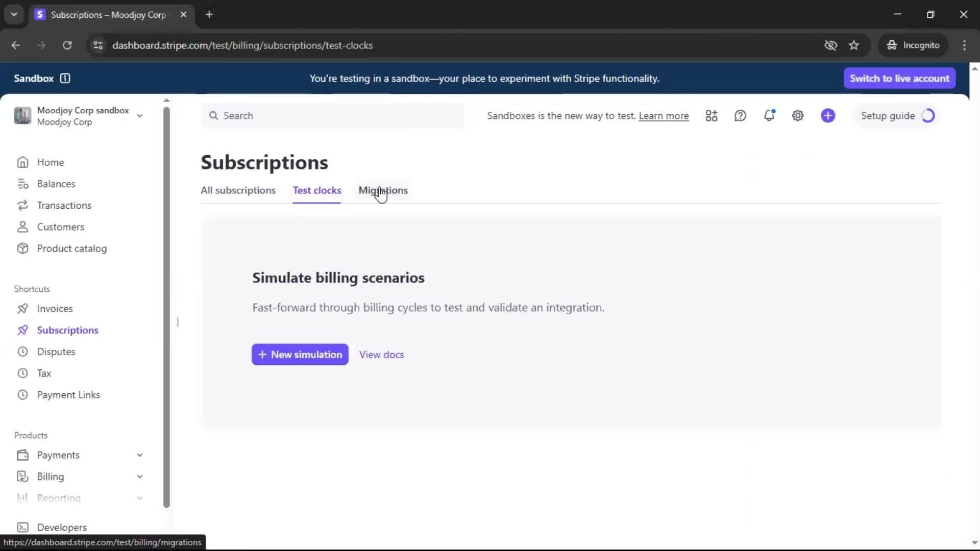Open the help question mark icon
980x551 pixels.
[740, 116]
